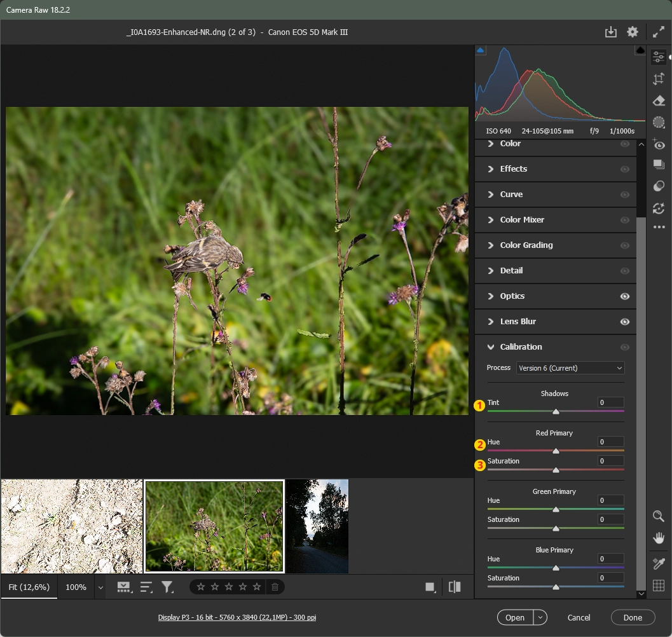Select the Hand tool
672x637 pixels.
coord(659,538)
